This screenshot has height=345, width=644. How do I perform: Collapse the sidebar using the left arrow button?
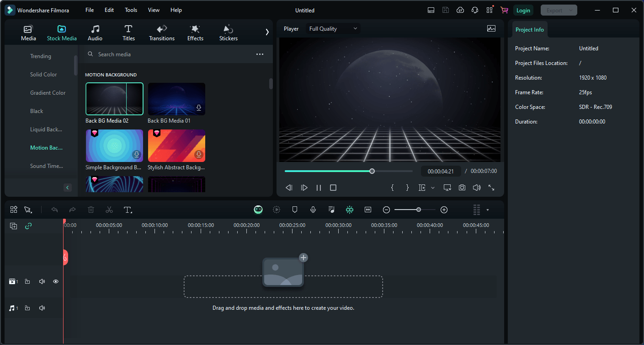point(68,188)
